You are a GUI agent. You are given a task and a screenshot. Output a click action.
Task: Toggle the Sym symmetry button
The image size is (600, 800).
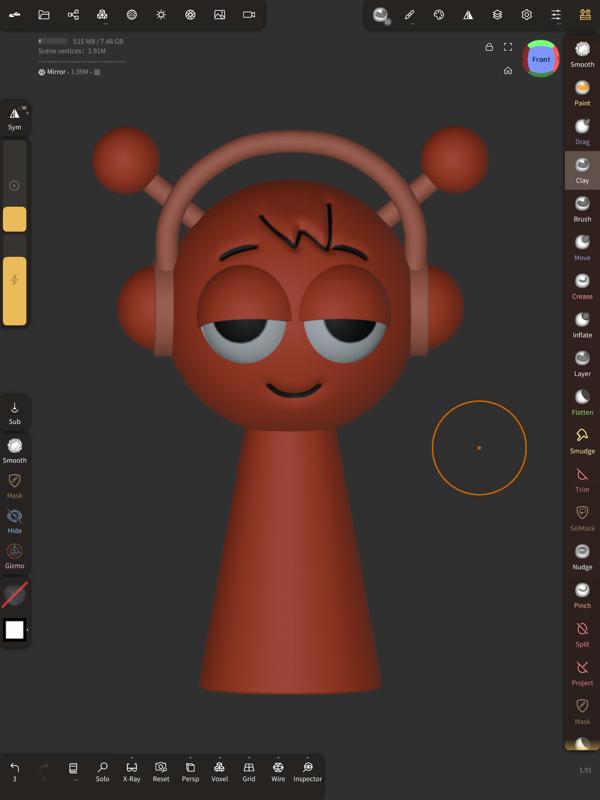[15, 118]
